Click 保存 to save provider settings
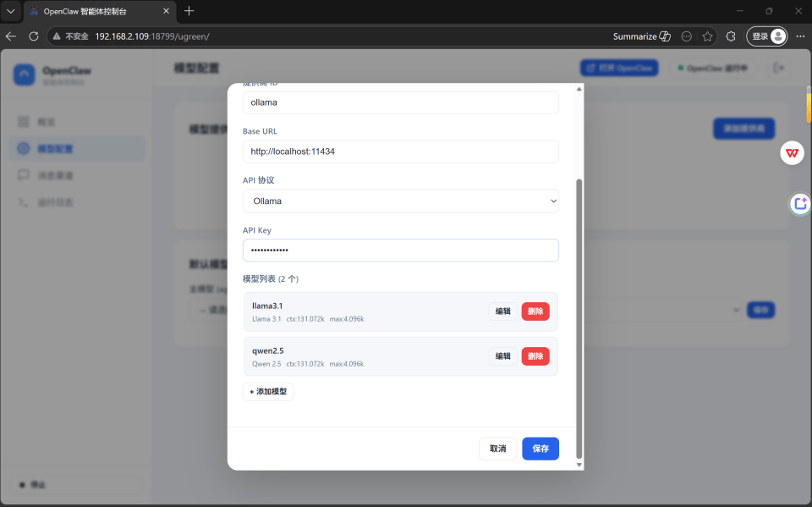Viewport: 812px width, 507px height. [x=540, y=449]
